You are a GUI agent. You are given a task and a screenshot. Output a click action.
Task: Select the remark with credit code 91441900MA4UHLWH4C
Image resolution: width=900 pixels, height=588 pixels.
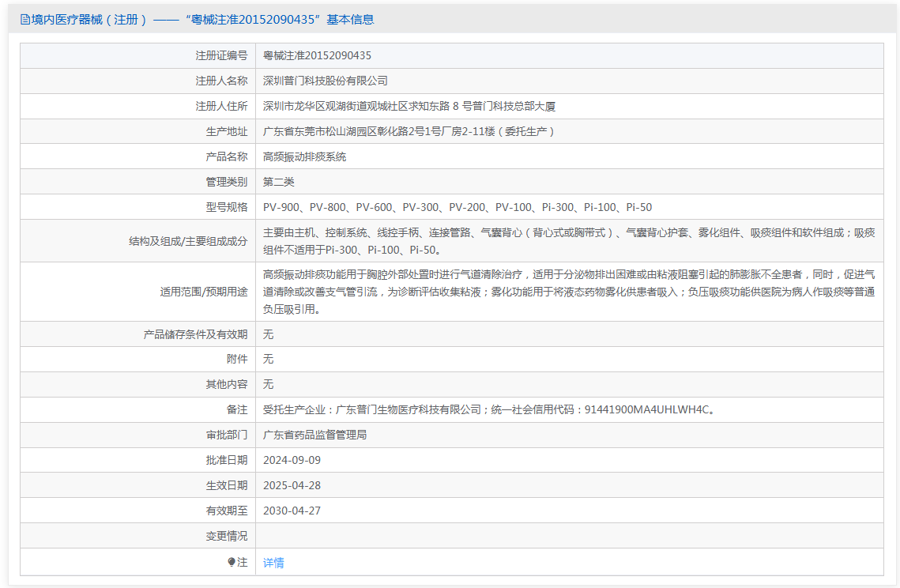tap(488, 409)
